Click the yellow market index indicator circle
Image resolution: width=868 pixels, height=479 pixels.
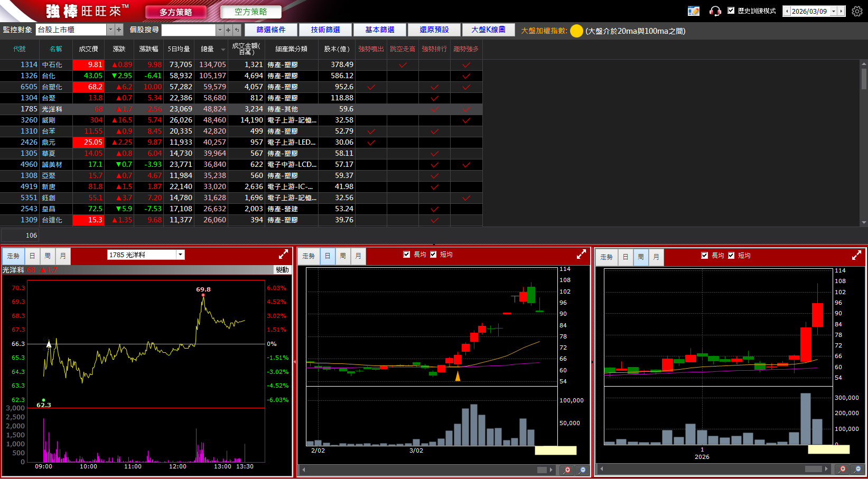pyautogui.click(x=576, y=31)
